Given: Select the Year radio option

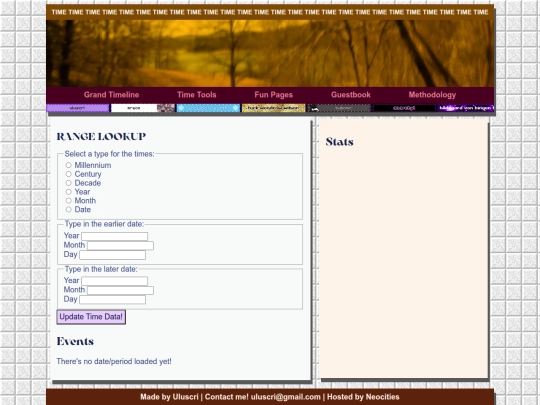Looking at the screenshot, I should tap(69, 192).
